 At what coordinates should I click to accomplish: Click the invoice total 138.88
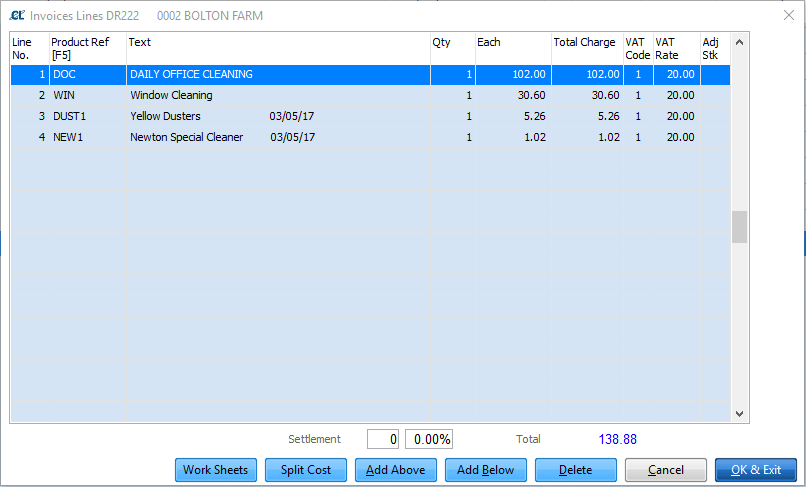(x=617, y=439)
